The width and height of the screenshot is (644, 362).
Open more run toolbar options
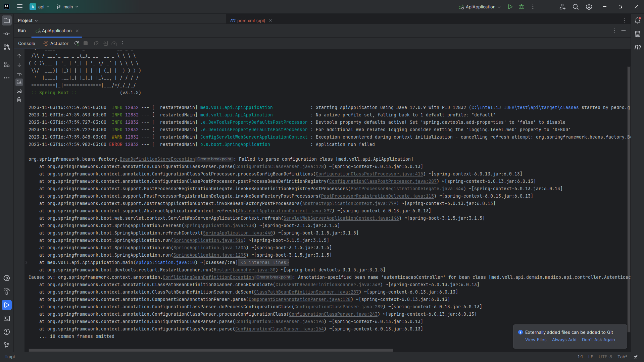coord(123,43)
